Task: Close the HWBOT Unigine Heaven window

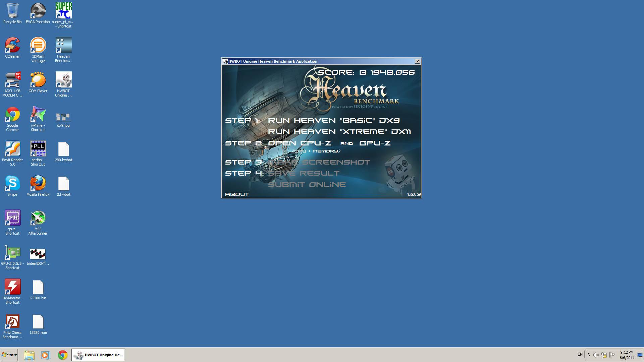Action: (418, 61)
